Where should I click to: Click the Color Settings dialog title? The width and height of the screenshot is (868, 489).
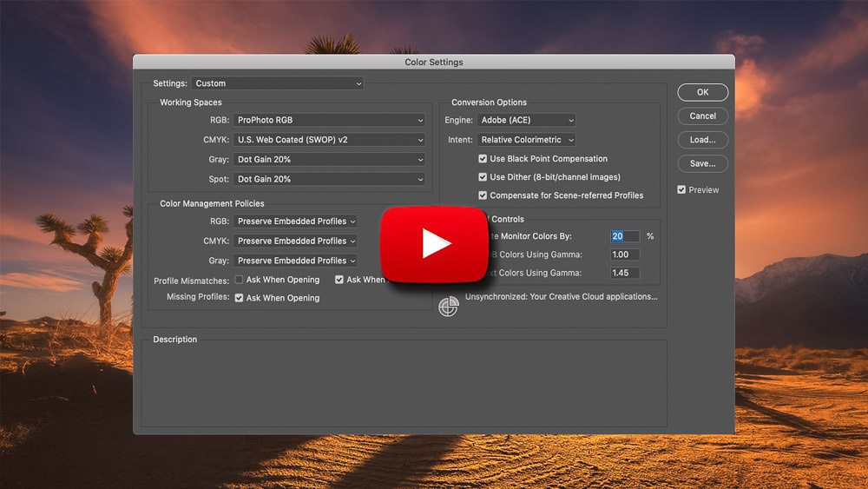[433, 62]
